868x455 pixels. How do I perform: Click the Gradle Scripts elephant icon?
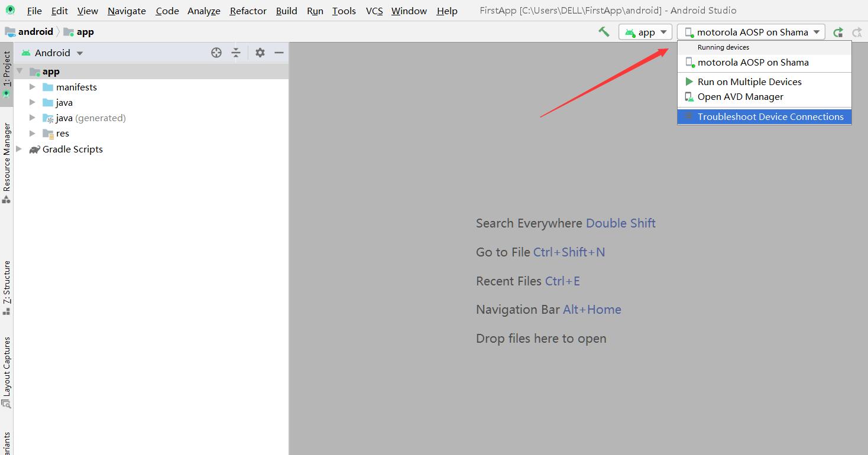(35, 149)
